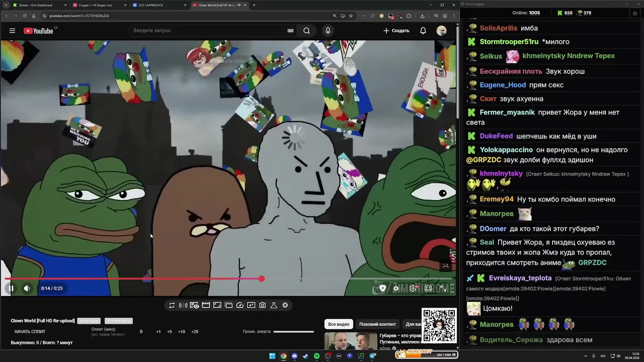
Task: Take a screenshot with the camera icon
Action: (262, 305)
